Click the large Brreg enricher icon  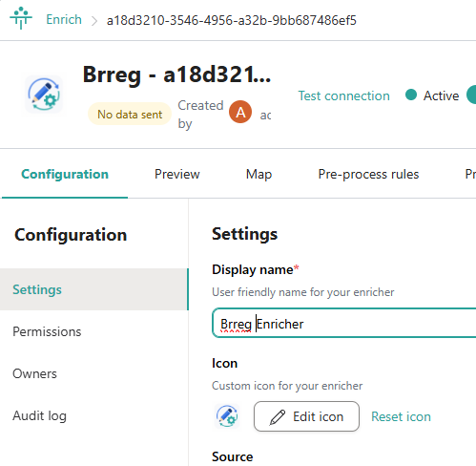coord(44,95)
